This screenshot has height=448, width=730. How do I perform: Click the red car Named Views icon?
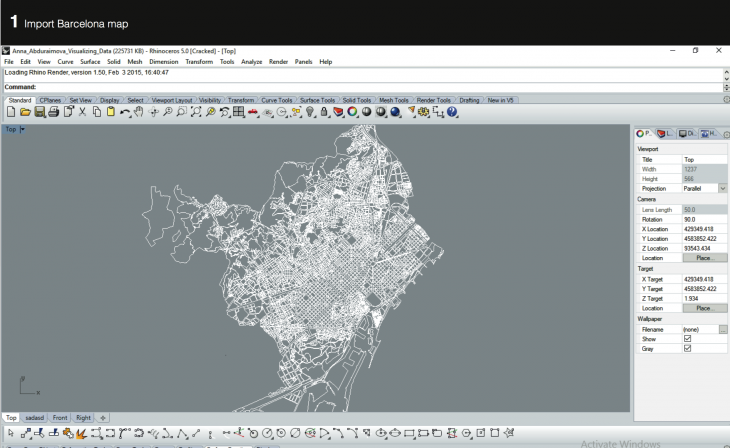point(253,112)
